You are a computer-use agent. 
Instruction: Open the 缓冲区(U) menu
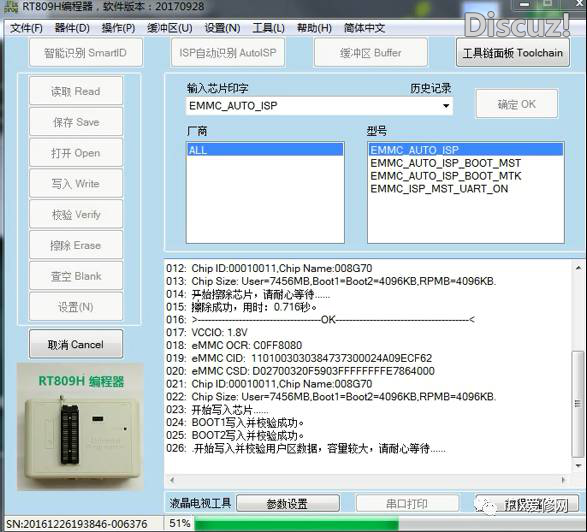tap(170, 28)
